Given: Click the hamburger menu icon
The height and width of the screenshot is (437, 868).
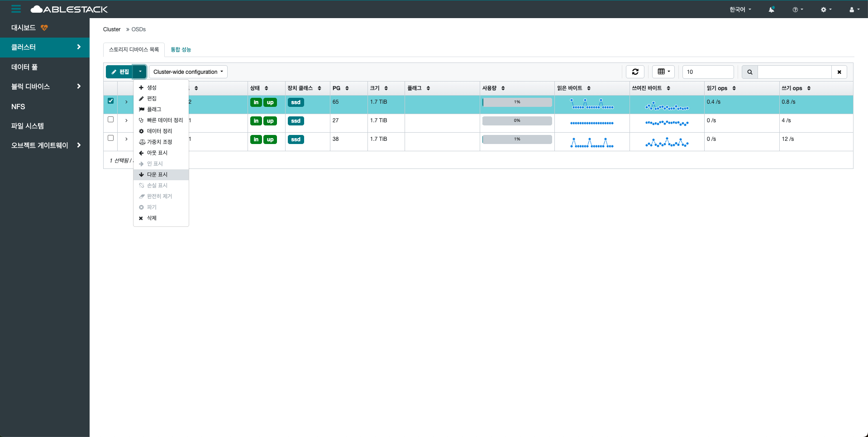Looking at the screenshot, I should (x=16, y=9).
